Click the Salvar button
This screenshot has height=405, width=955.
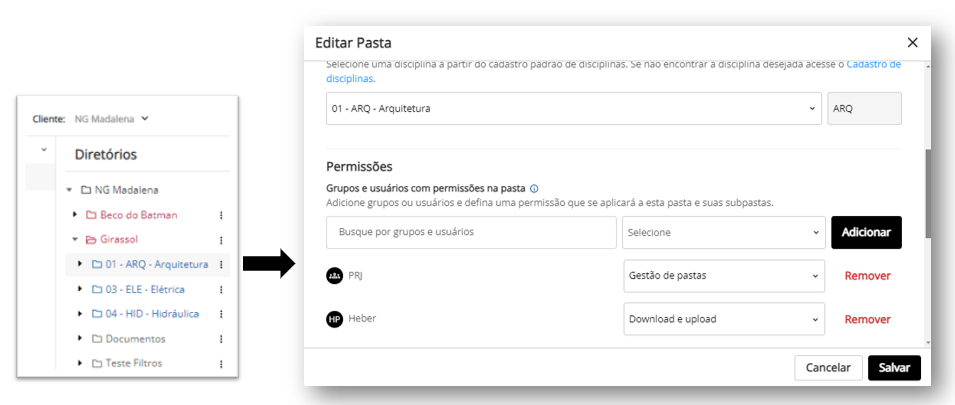click(x=894, y=368)
